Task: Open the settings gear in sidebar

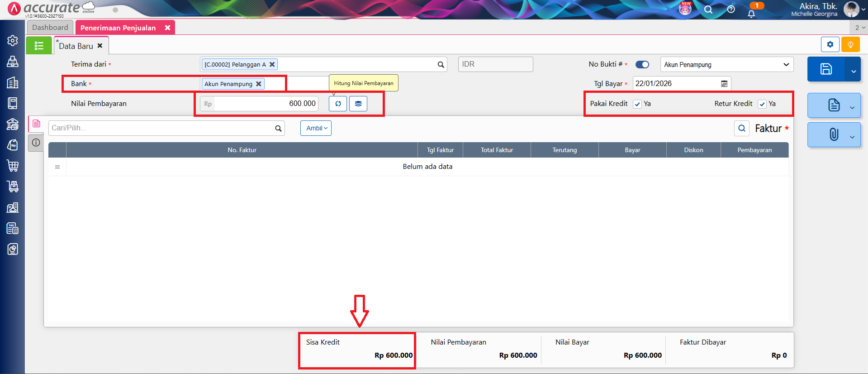Action: pos(13,41)
